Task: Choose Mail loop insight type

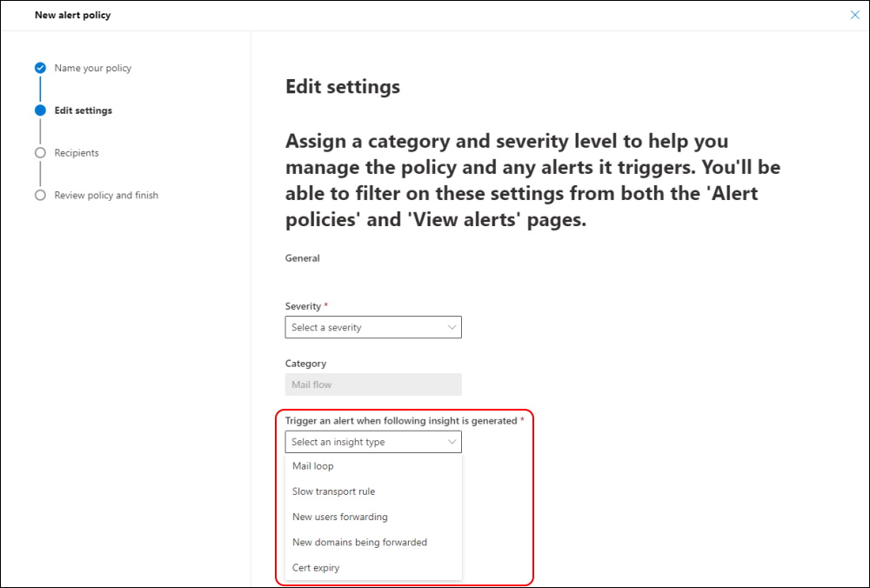Action: click(x=373, y=466)
